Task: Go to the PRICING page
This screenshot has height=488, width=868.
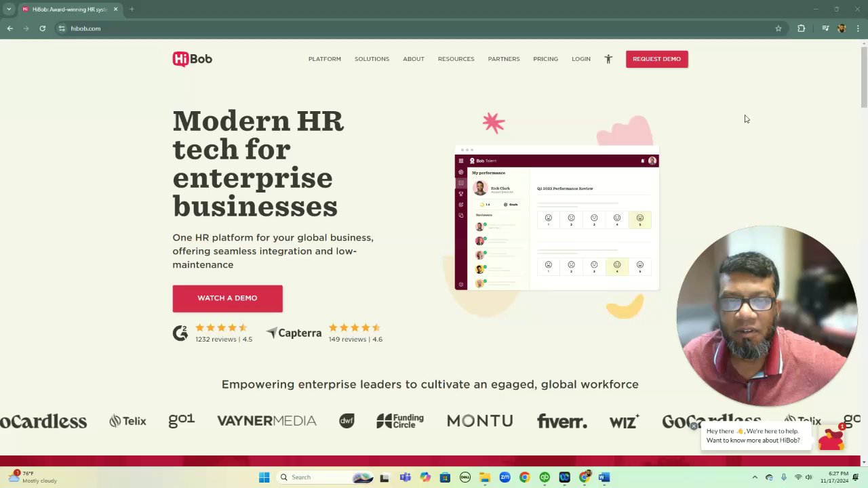Action: coord(545,59)
